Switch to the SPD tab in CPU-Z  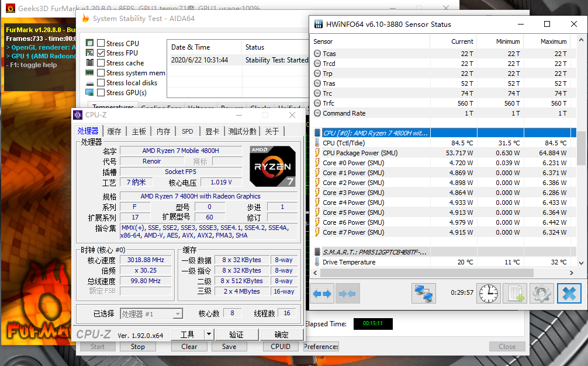pyautogui.click(x=187, y=131)
